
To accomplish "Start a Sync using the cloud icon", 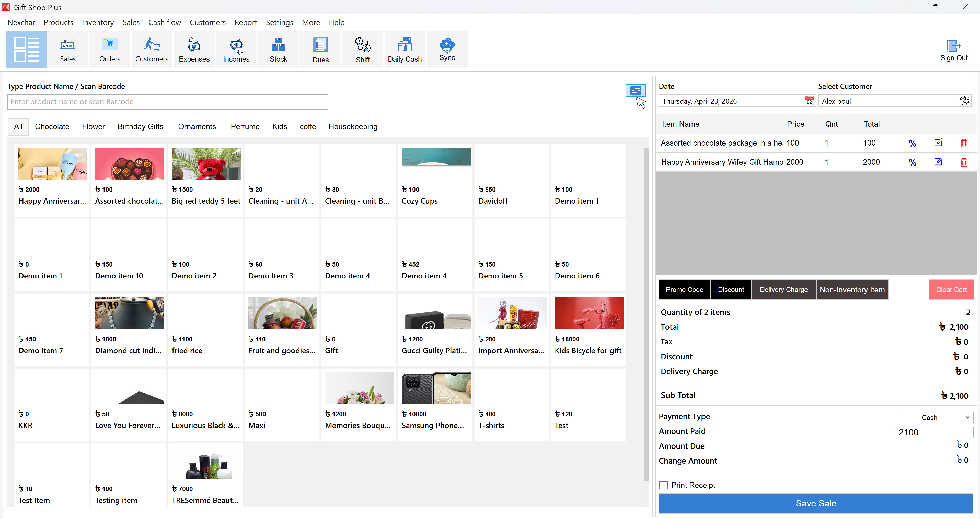I will click(447, 50).
